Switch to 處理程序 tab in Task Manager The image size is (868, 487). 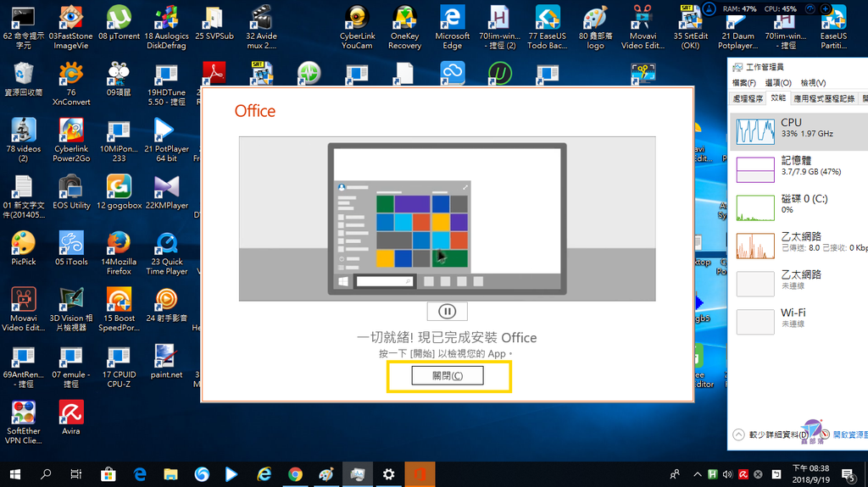click(748, 98)
